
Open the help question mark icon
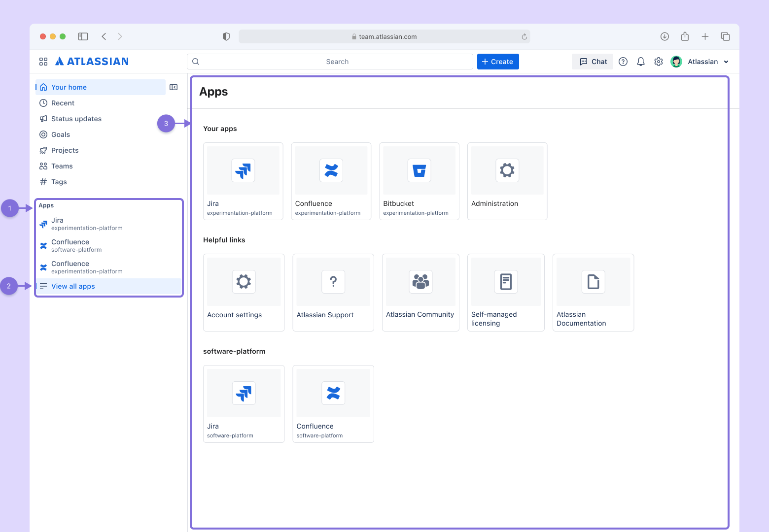pyautogui.click(x=623, y=62)
